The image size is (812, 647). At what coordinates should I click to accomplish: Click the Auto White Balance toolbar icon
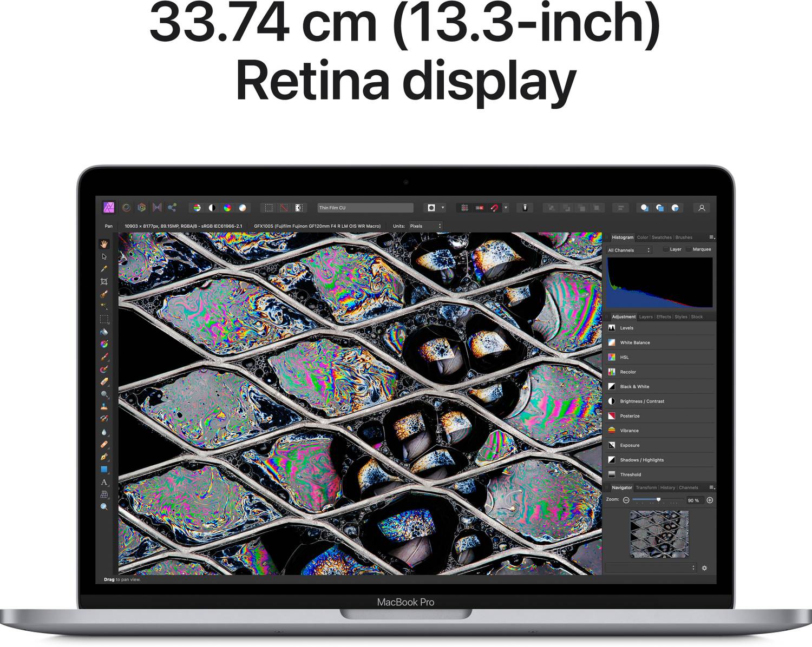coord(243,208)
